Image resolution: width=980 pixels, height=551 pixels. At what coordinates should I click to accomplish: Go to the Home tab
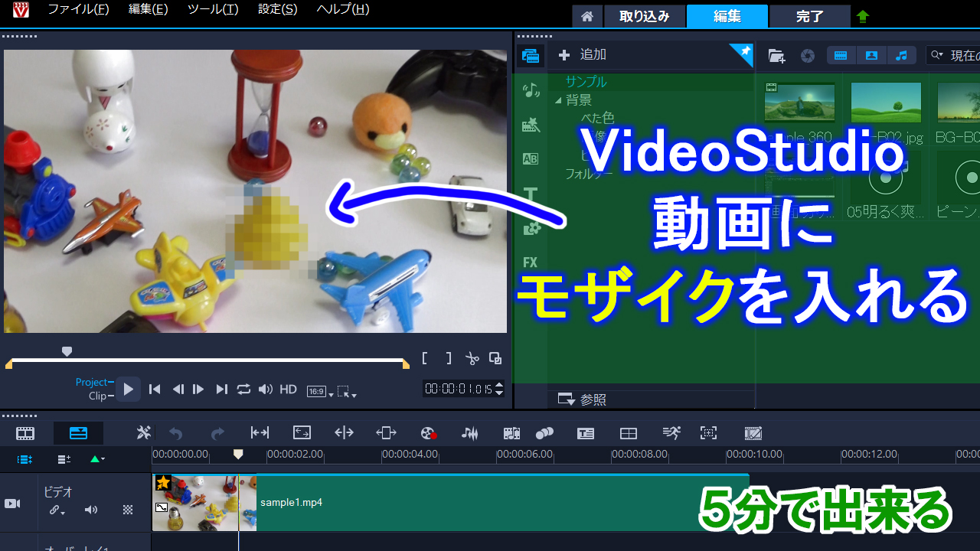click(587, 16)
